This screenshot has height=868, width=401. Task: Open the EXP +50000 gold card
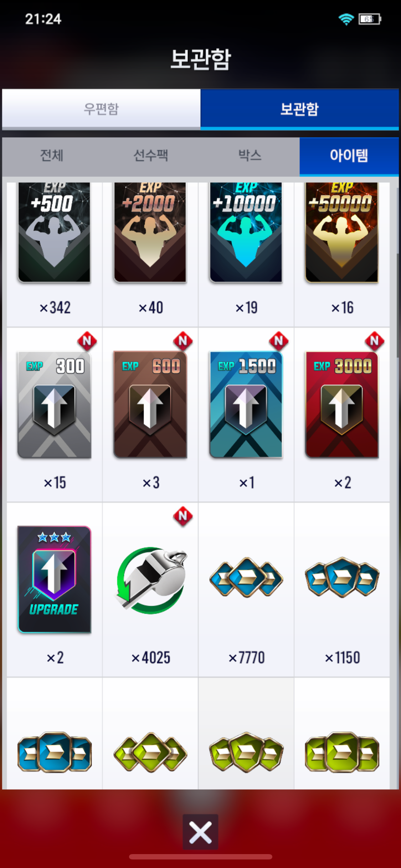pyautogui.click(x=342, y=232)
